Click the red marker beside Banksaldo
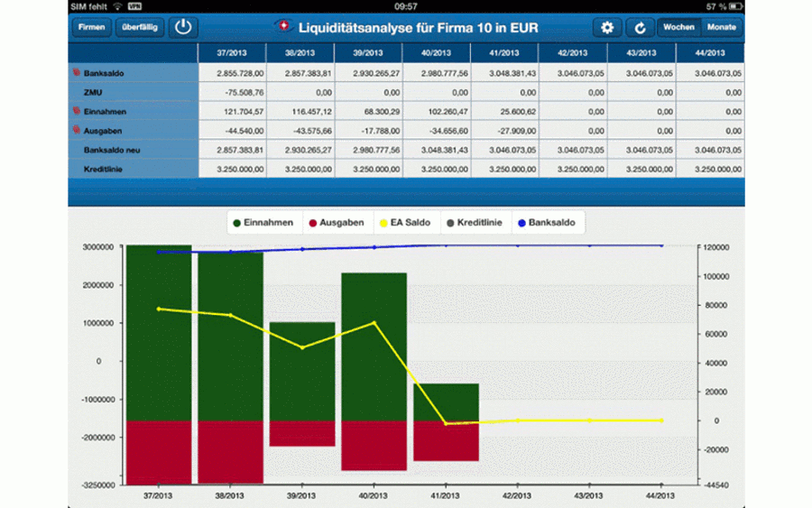Image resolution: width=812 pixels, height=508 pixels. [x=77, y=72]
